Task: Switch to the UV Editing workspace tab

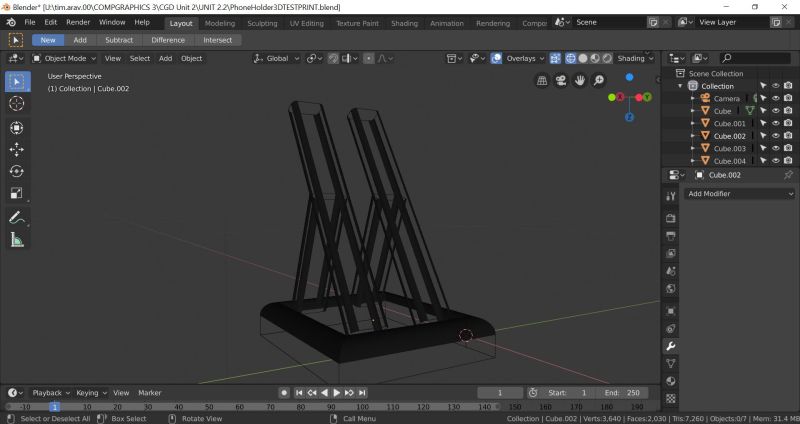Action: pyautogui.click(x=307, y=23)
